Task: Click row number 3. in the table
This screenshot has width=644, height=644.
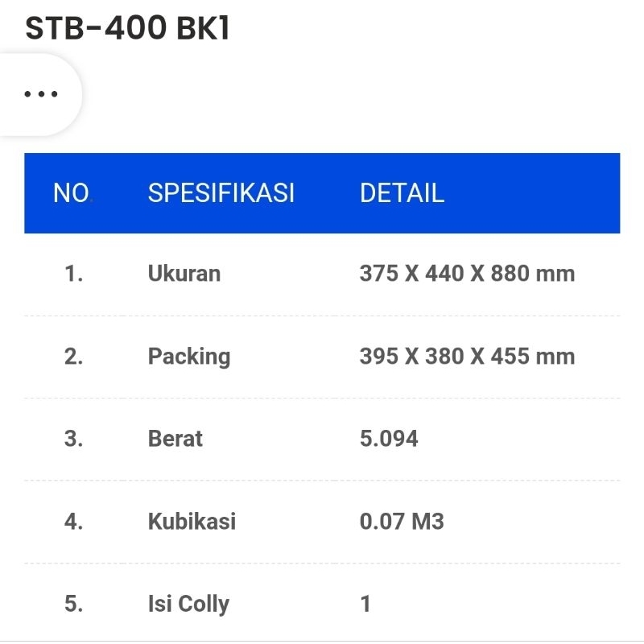Action: (x=74, y=439)
